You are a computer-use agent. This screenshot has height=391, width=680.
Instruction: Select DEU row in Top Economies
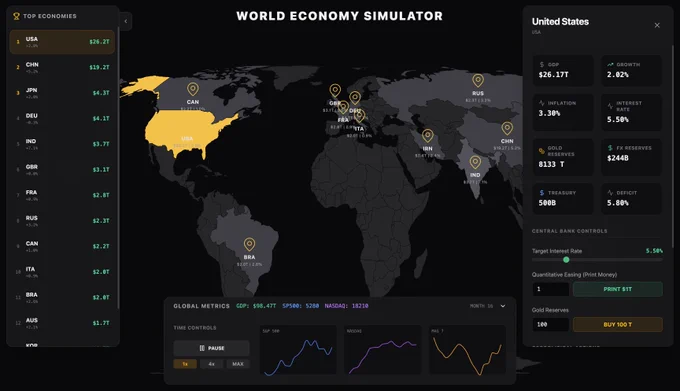62,118
